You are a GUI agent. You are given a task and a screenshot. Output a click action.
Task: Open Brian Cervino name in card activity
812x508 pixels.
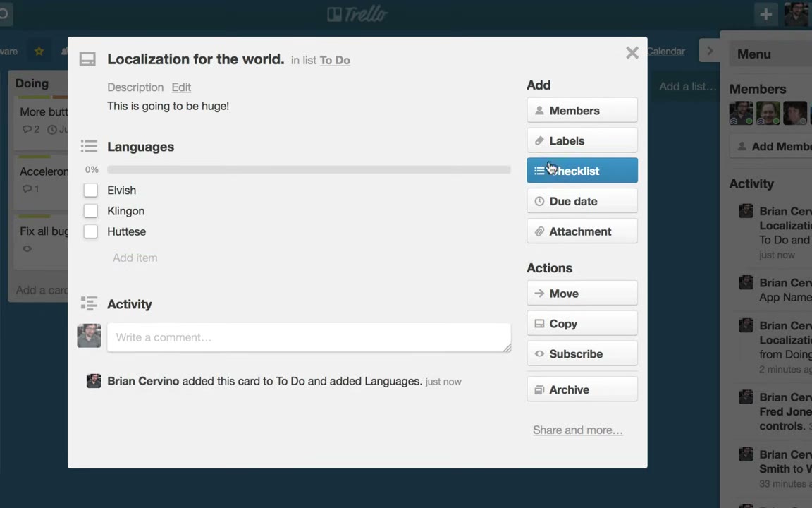143,381
